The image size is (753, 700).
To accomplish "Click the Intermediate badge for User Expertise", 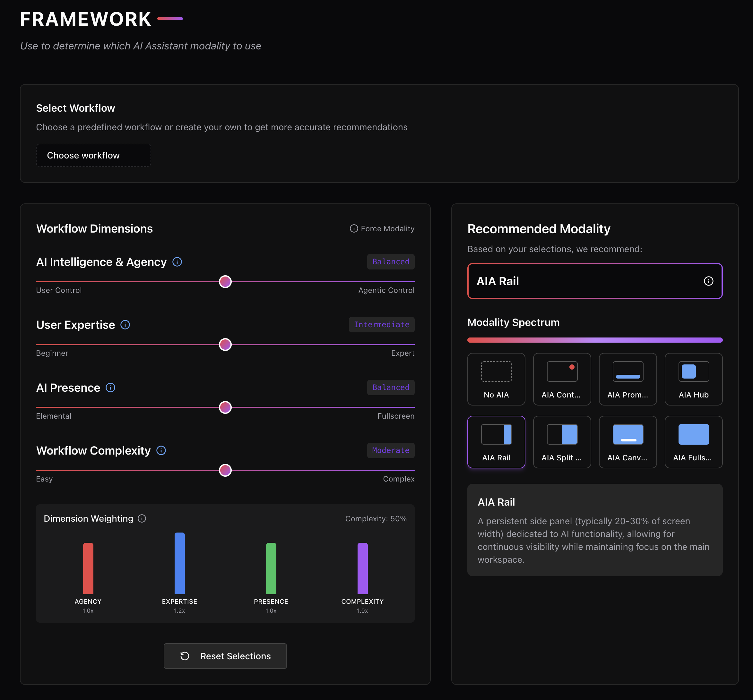I will coord(381,324).
